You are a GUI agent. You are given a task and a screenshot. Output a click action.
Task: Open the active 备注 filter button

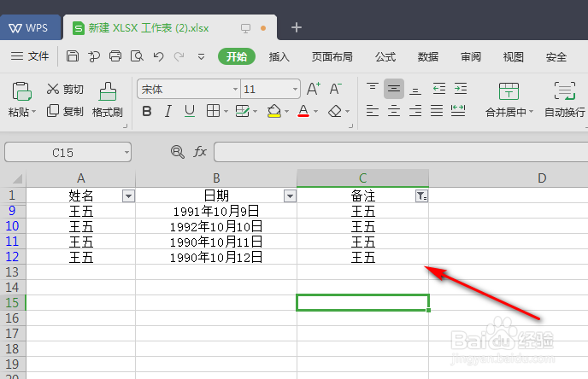click(422, 195)
